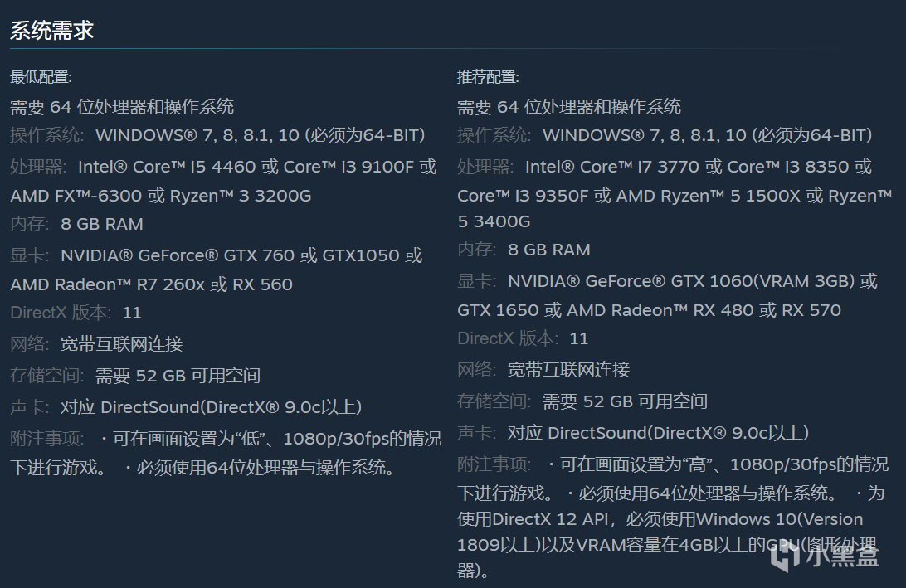Click minimum 存储空间 需要 52 GB entry

tap(135, 376)
